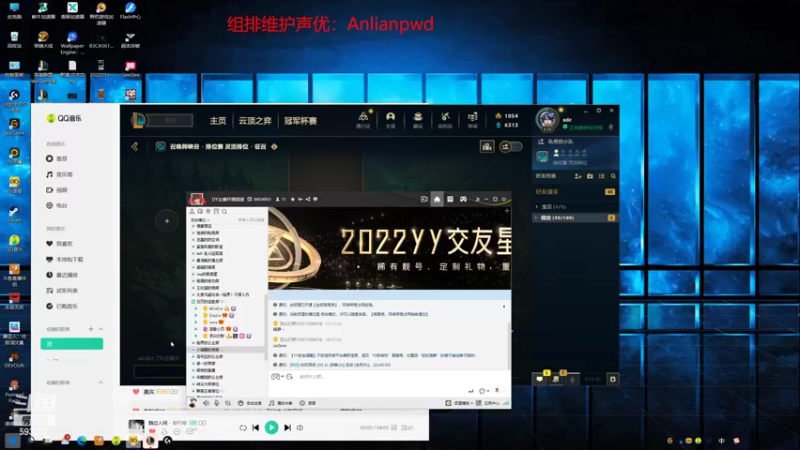Open the profile (生涯) icon in League client
800x450 pixels.
click(x=390, y=120)
